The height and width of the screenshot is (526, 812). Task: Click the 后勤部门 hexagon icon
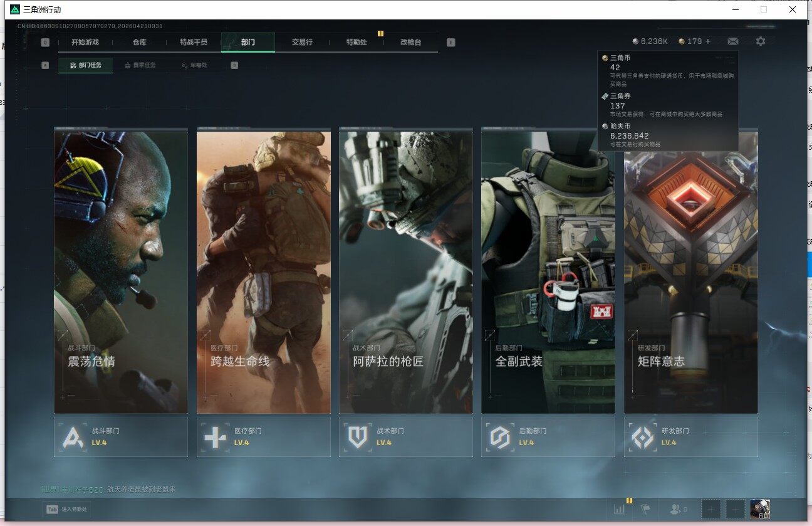500,437
